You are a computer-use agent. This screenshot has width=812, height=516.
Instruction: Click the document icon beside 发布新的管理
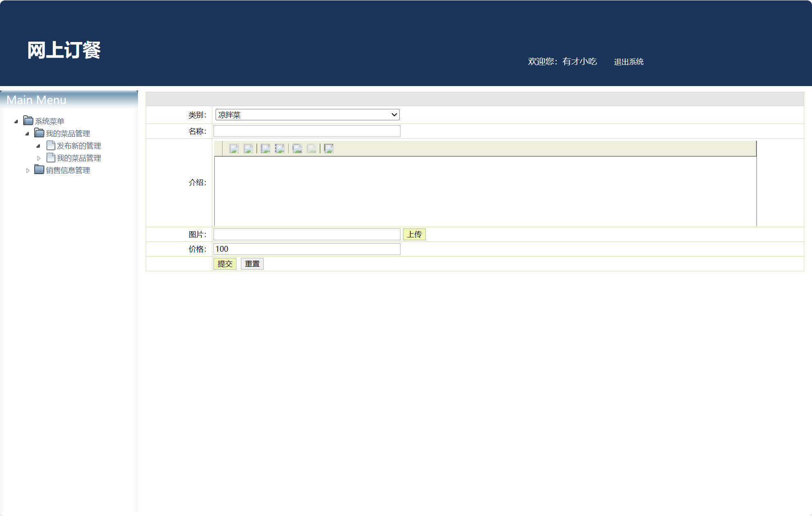(51, 145)
